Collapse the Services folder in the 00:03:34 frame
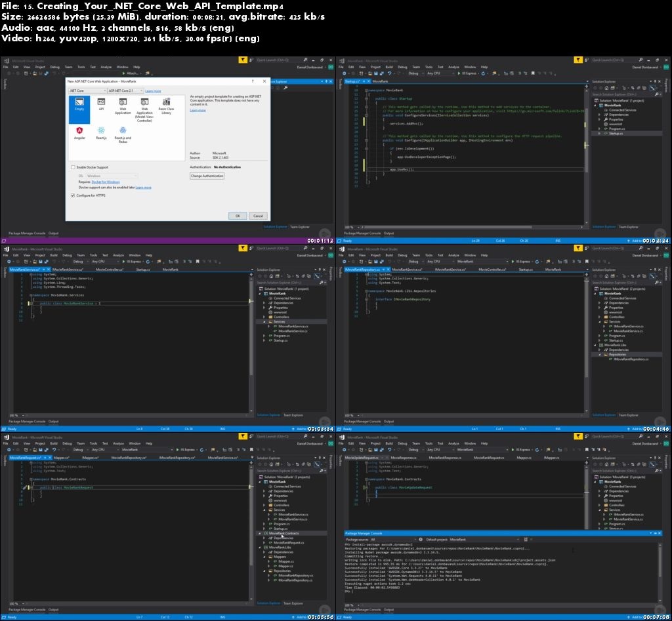The height and width of the screenshot is (621, 672). (264, 321)
